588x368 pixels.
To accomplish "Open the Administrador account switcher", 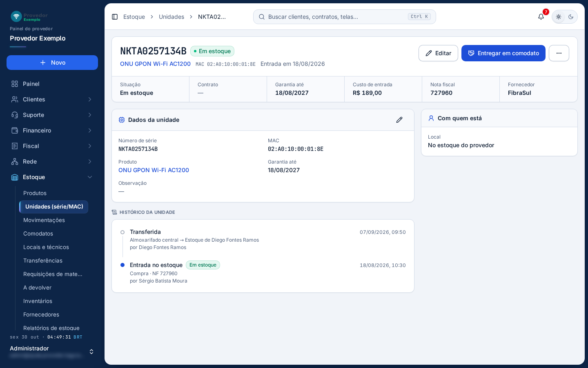I will click(x=52, y=352).
